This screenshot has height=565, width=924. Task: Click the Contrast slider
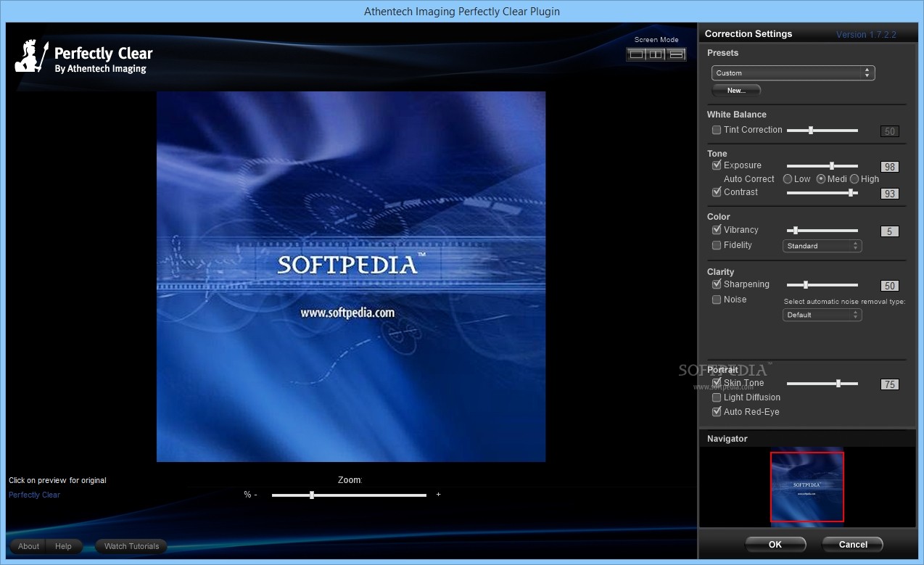(x=822, y=193)
